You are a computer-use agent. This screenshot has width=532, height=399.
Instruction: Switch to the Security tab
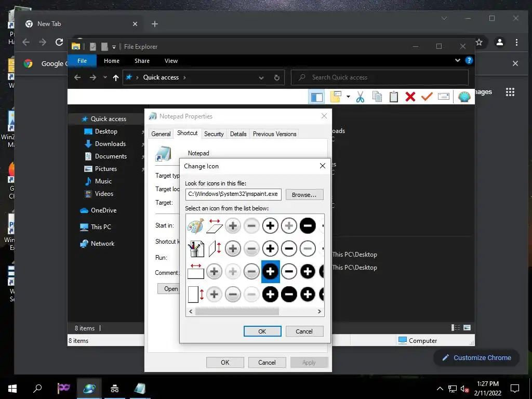click(x=214, y=134)
